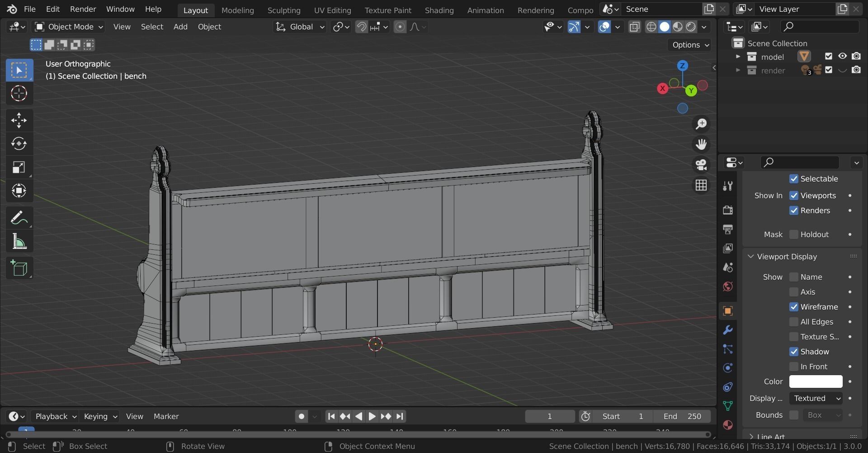Screen dimensions: 868x453
Task: Switch to the Modeling workspace tab
Action: [238, 10]
